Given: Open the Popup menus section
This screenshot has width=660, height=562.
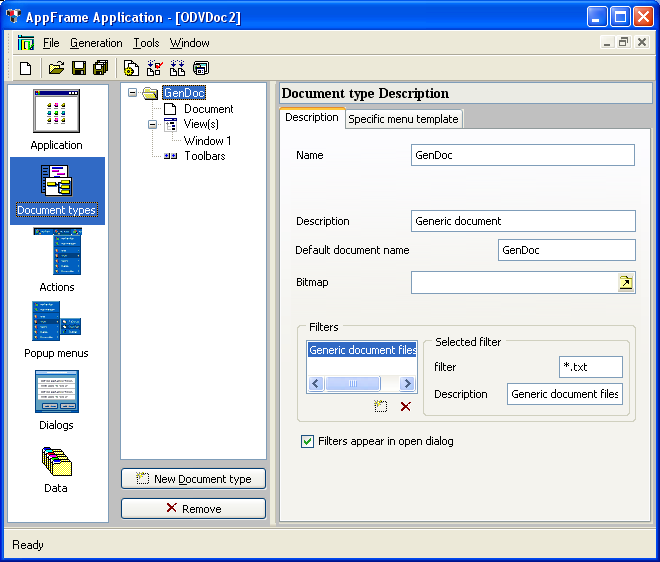Looking at the screenshot, I should click(56, 330).
